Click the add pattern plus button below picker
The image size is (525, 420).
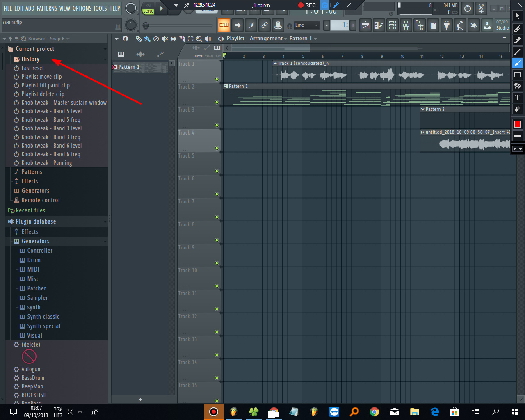click(x=140, y=399)
